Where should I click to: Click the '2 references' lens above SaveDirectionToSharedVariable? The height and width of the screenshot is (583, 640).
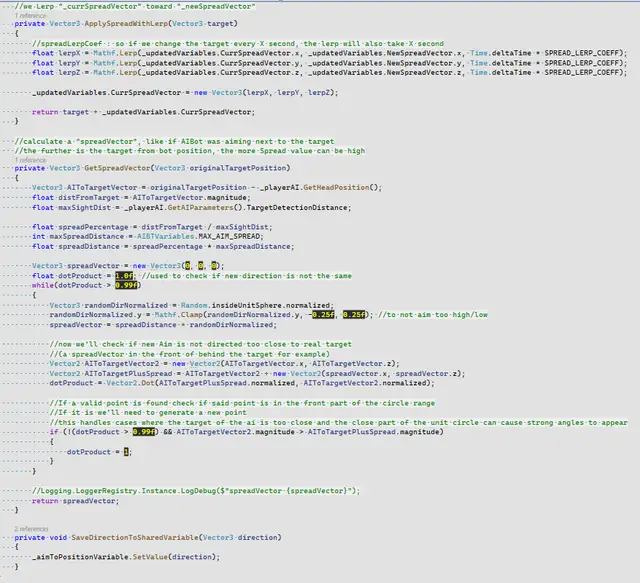coord(31,529)
